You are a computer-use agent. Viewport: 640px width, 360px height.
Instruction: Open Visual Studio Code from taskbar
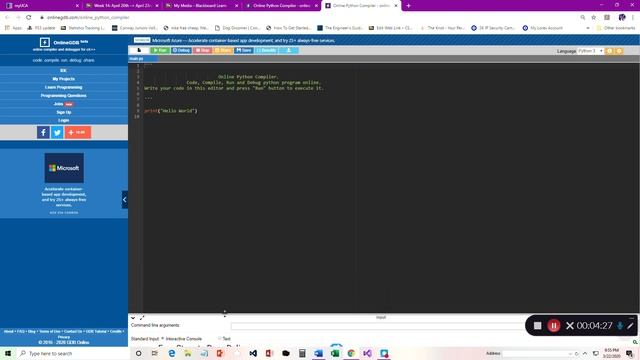[x=253, y=353]
